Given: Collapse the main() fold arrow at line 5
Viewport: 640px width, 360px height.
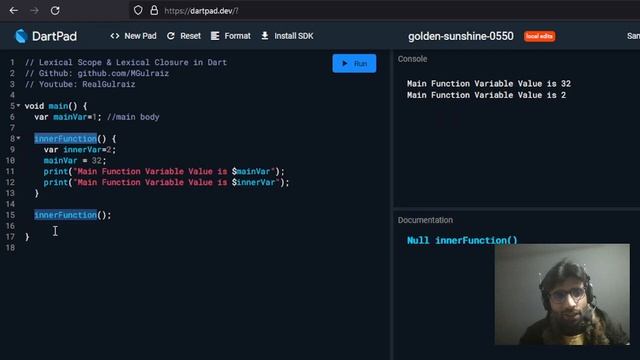Looking at the screenshot, I should pyautogui.click(x=18, y=106).
